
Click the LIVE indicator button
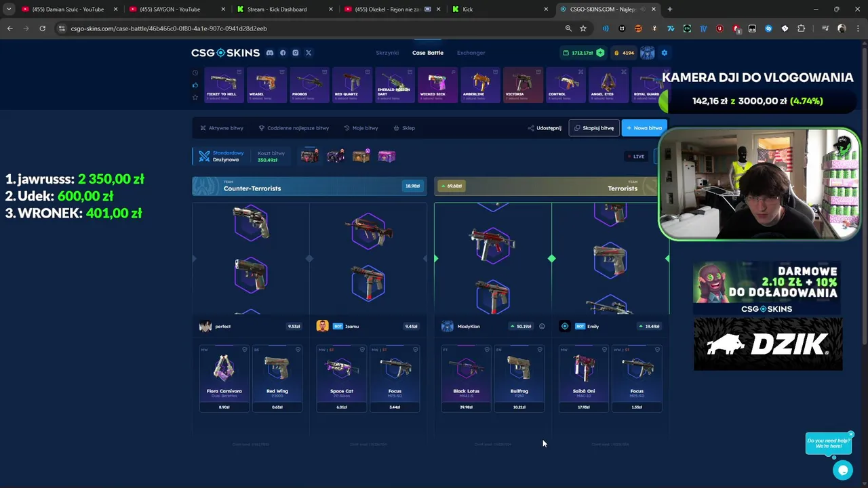[x=636, y=157]
